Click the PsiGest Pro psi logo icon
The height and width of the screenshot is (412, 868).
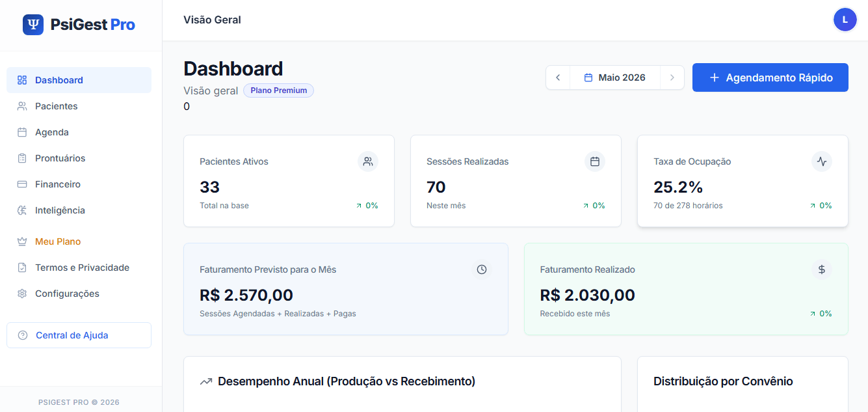(x=33, y=25)
